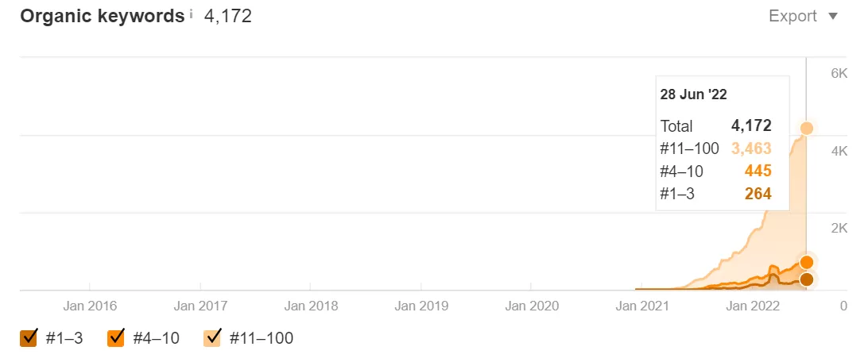Open the Export dropdown arrow

click(833, 17)
